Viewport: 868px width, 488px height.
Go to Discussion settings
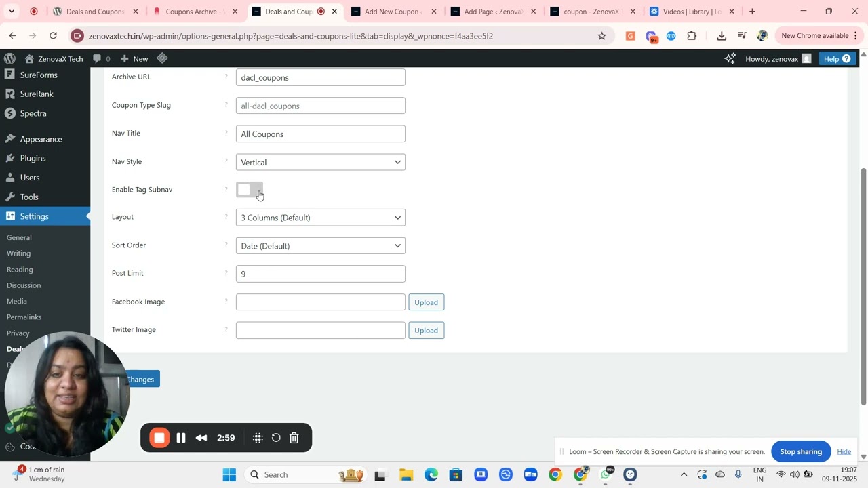click(24, 285)
